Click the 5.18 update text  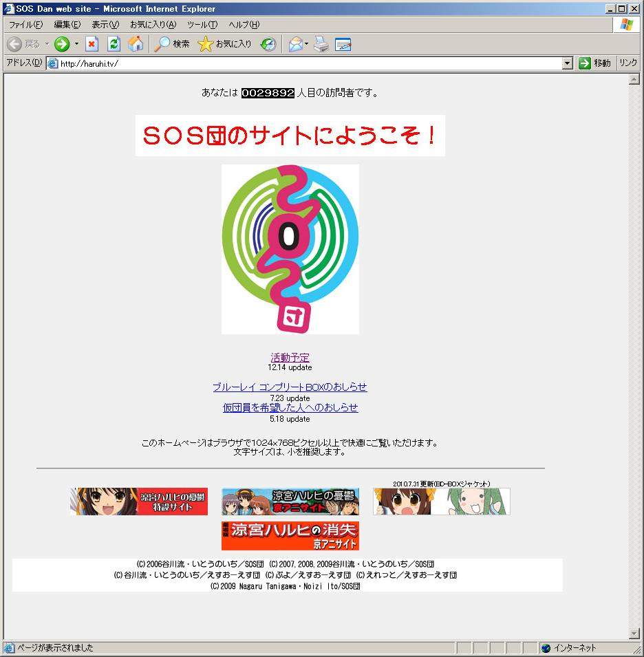[290, 419]
